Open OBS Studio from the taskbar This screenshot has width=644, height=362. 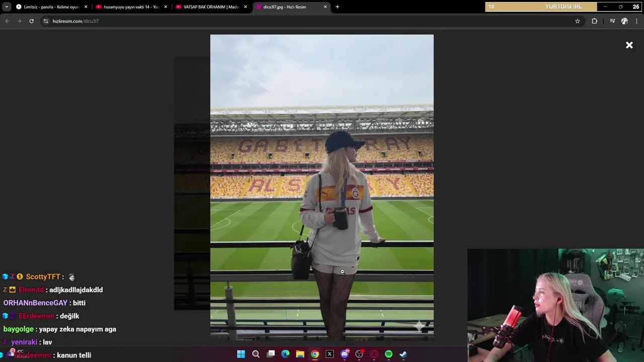(359, 354)
